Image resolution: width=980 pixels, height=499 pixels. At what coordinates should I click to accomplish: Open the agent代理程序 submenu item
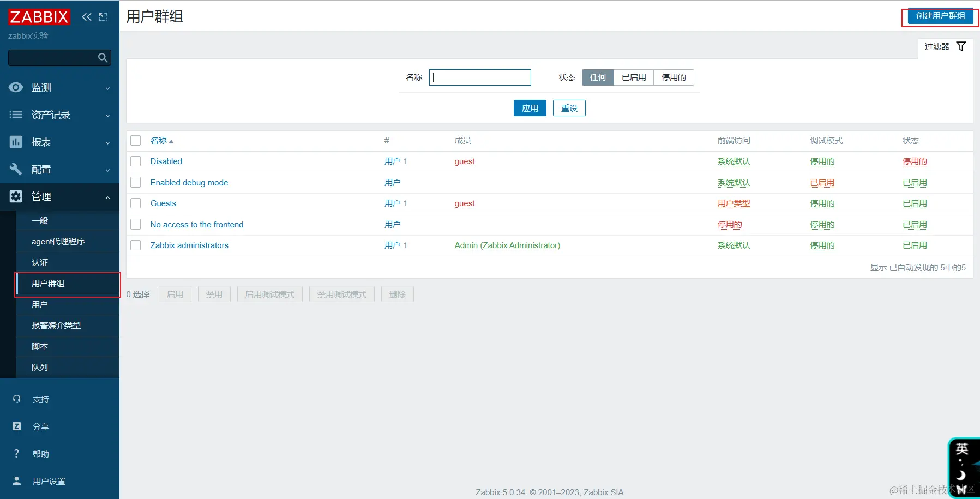(x=68, y=242)
